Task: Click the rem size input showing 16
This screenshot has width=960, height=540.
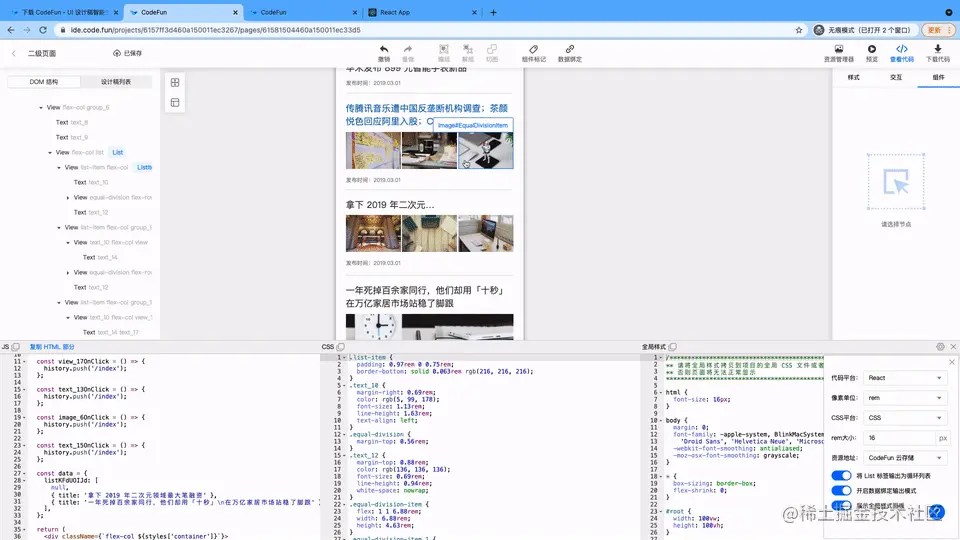Action: coord(900,438)
